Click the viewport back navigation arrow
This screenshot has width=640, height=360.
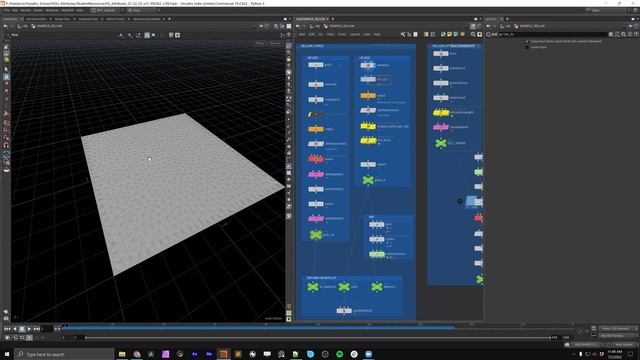5,26
